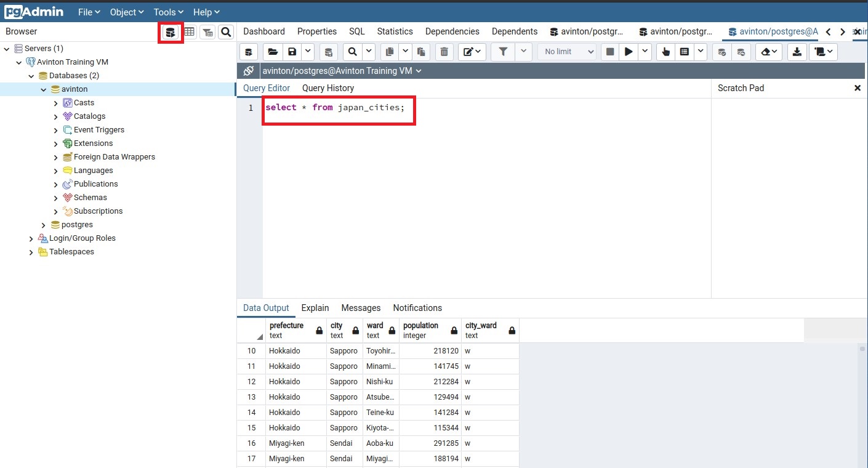Open the Execute options dropdown arrow
868x468 pixels.
click(x=645, y=52)
